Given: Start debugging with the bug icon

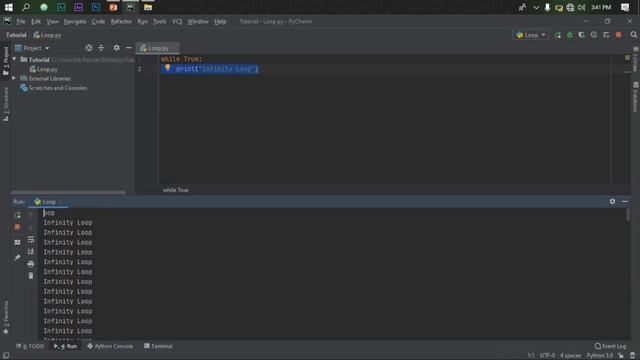Looking at the screenshot, I should (x=570, y=35).
